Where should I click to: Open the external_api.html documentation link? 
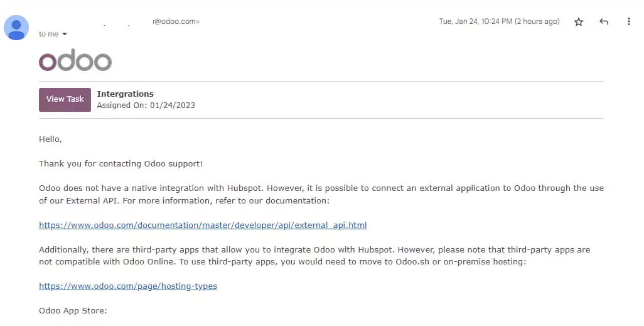pos(203,225)
